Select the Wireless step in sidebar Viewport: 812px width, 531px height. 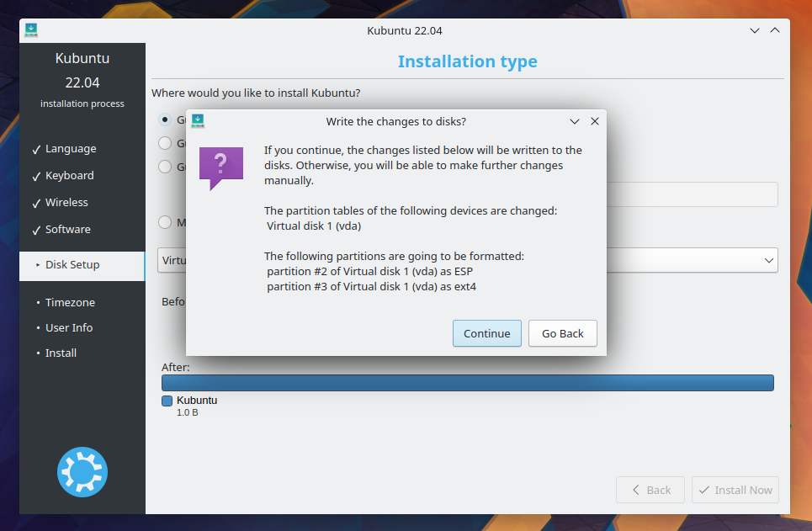pos(66,203)
